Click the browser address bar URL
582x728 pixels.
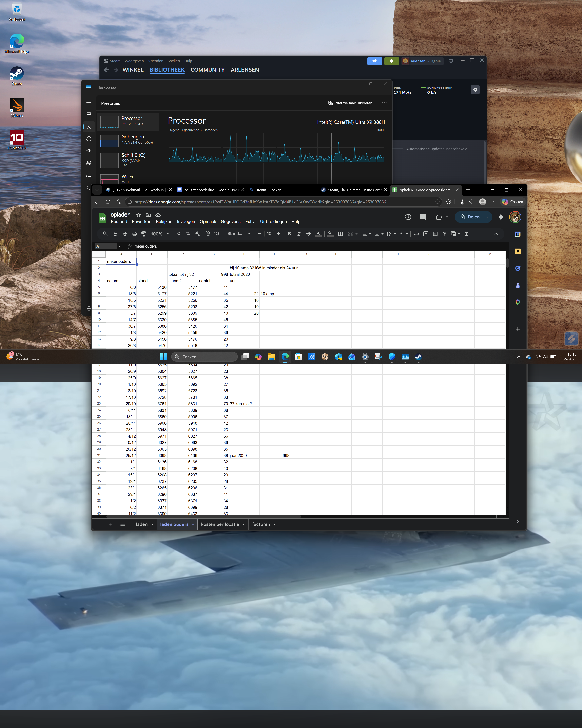[x=260, y=202]
